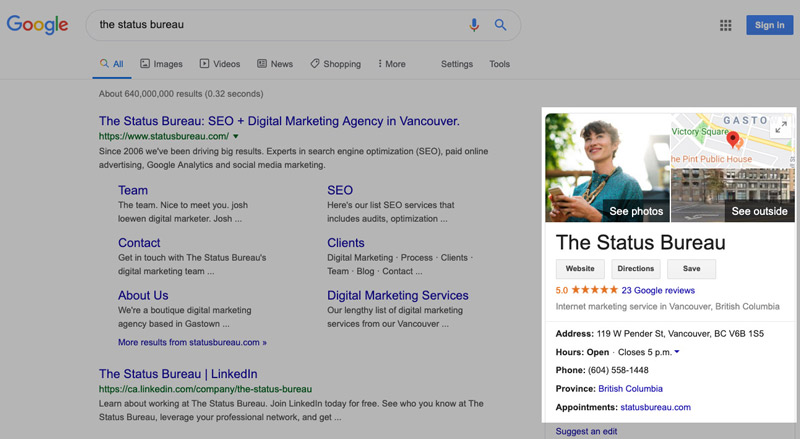Switch to the Videos tab
This screenshot has width=800, height=439.
point(220,64)
